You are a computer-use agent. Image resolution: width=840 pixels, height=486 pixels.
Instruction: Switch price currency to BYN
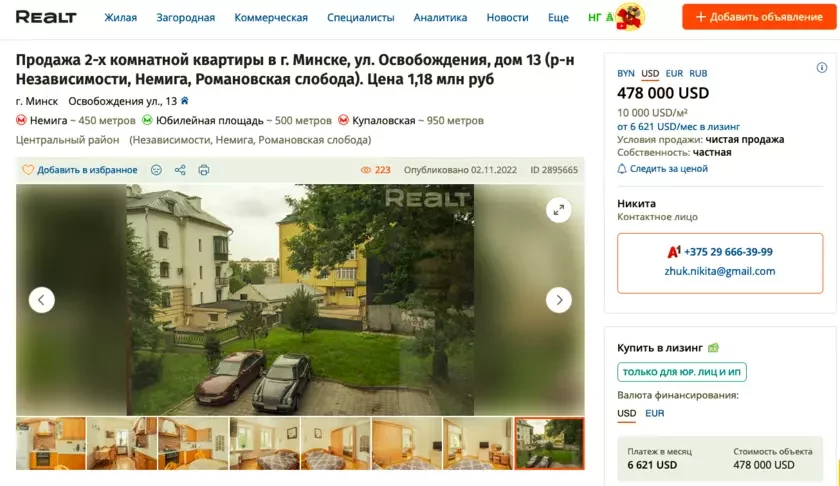pos(626,73)
